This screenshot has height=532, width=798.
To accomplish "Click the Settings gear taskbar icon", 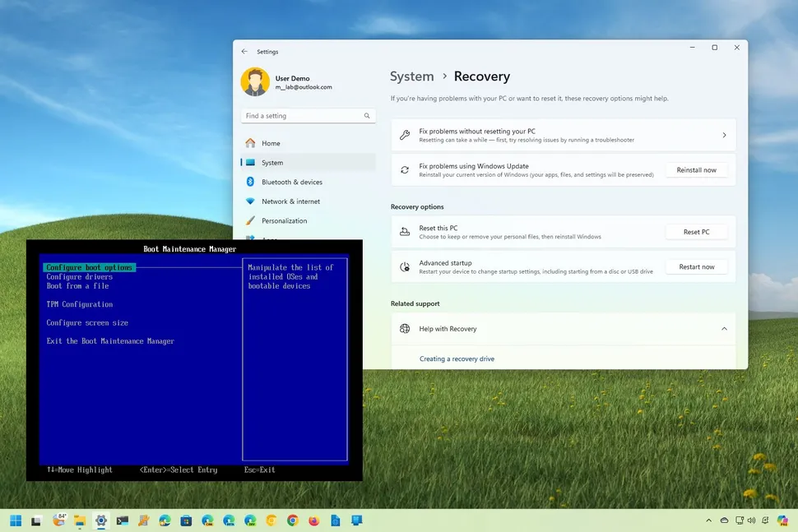I will 101,520.
